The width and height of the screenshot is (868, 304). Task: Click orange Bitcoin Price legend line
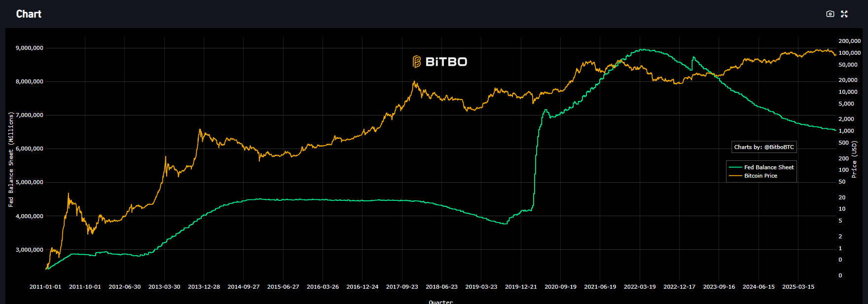pyautogui.click(x=735, y=176)
